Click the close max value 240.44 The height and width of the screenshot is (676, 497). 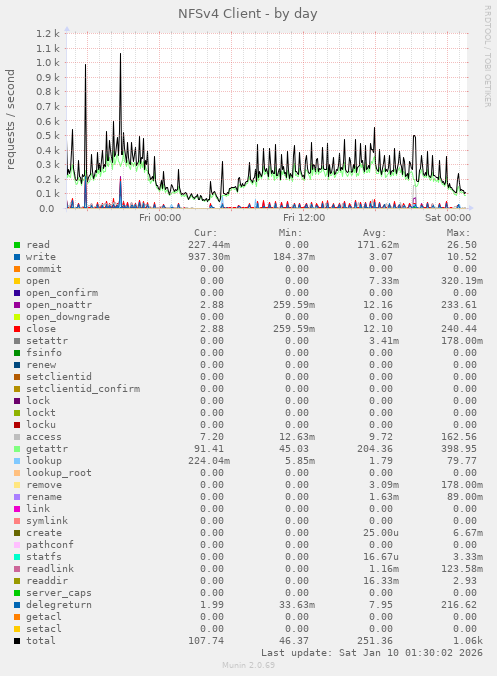tap(459, 329)
